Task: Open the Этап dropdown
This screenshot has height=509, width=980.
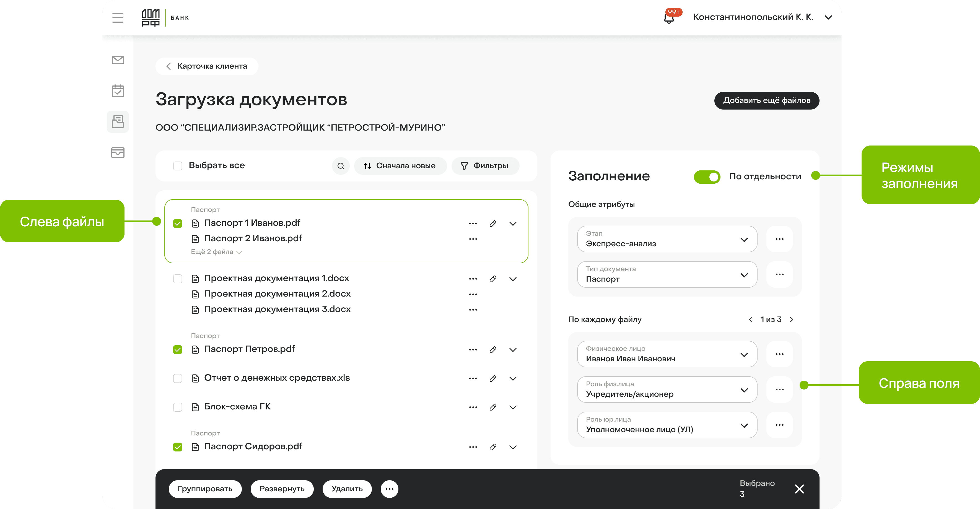Action: (667, 239)
